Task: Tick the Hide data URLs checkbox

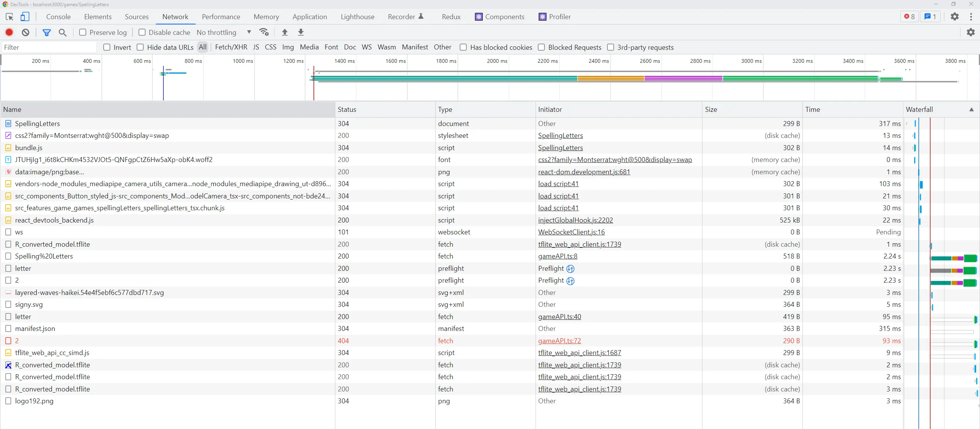Action: 140,47
